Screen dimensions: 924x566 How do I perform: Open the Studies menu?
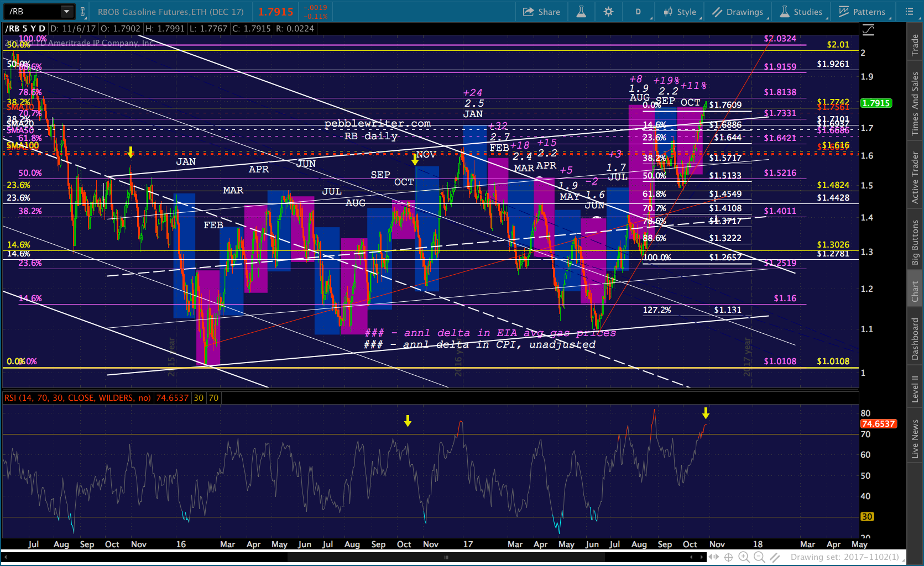pos(802,12)
